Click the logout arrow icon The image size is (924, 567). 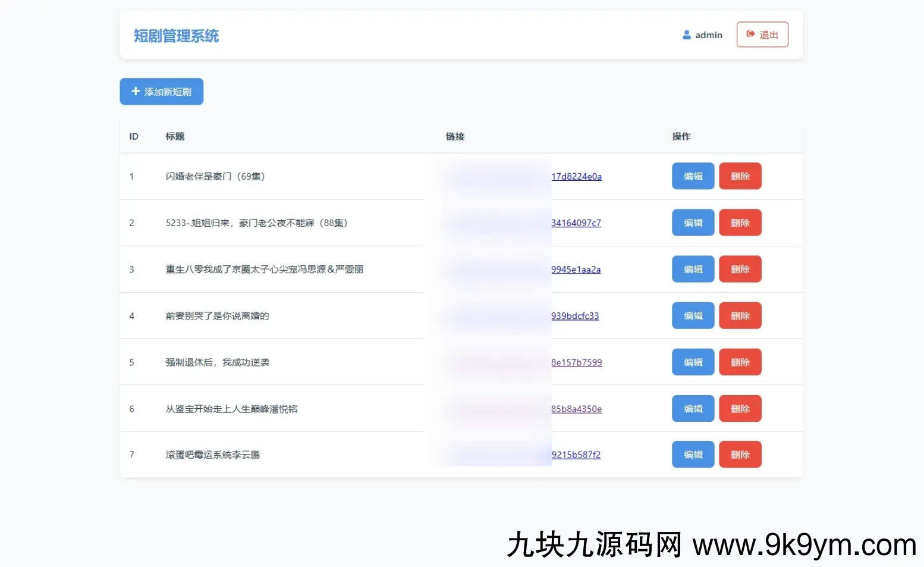click(x=750, y=35)
